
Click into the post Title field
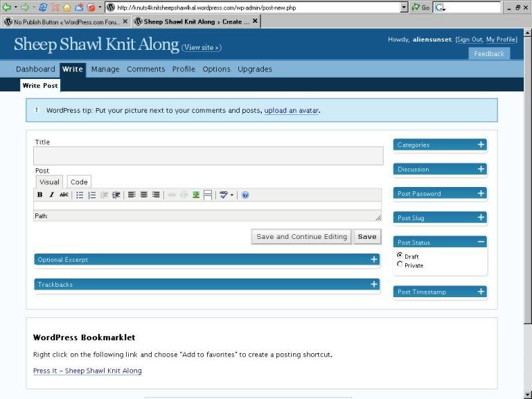[x=209, y=156]
